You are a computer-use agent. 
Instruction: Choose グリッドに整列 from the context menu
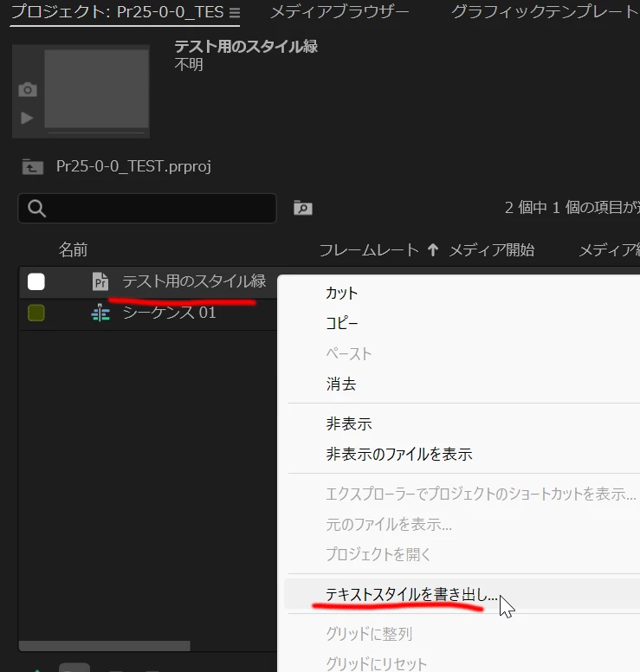pos(369,633)
